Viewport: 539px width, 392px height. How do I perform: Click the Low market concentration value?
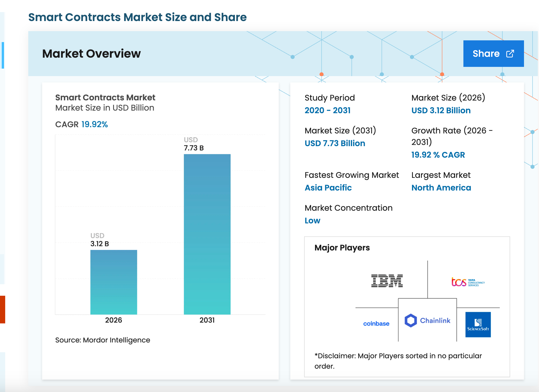pyautogui.click(x=312, y=220)
